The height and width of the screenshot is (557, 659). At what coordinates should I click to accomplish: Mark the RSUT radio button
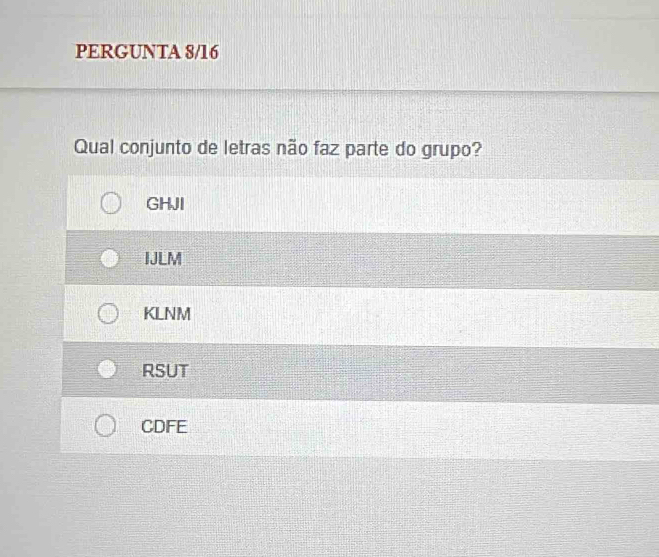click(x=106, y=371)
